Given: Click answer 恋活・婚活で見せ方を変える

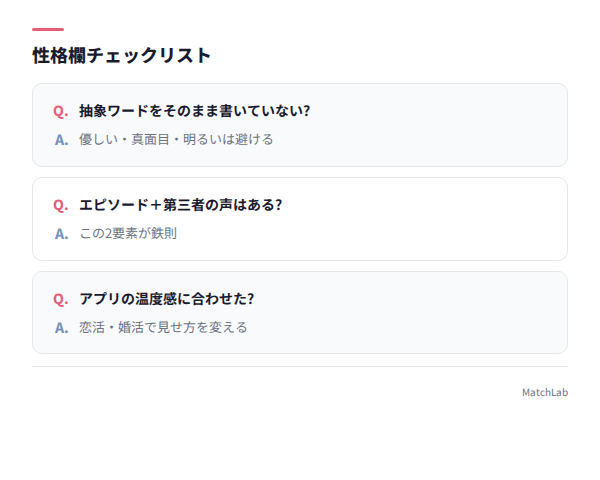Looking at the screenshot, I should point(163,327).
